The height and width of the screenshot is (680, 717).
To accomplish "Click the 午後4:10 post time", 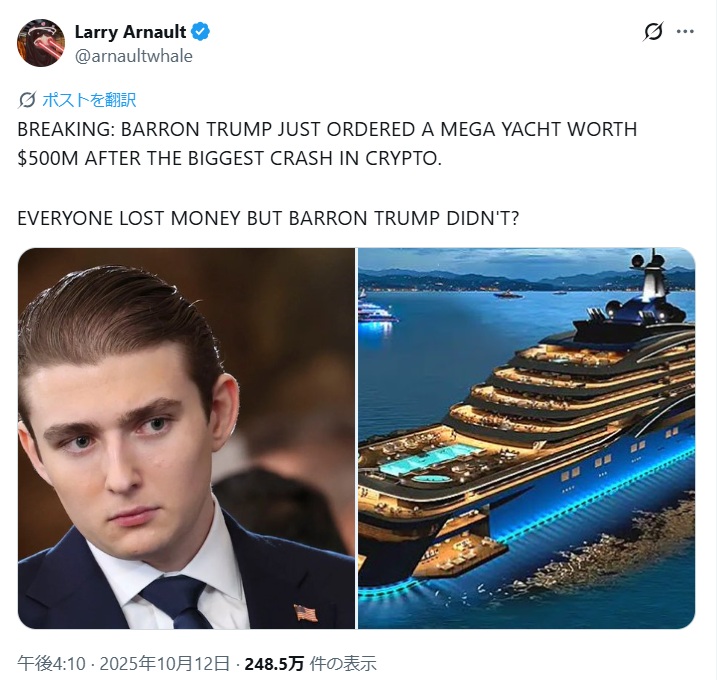I will (51, 663).
